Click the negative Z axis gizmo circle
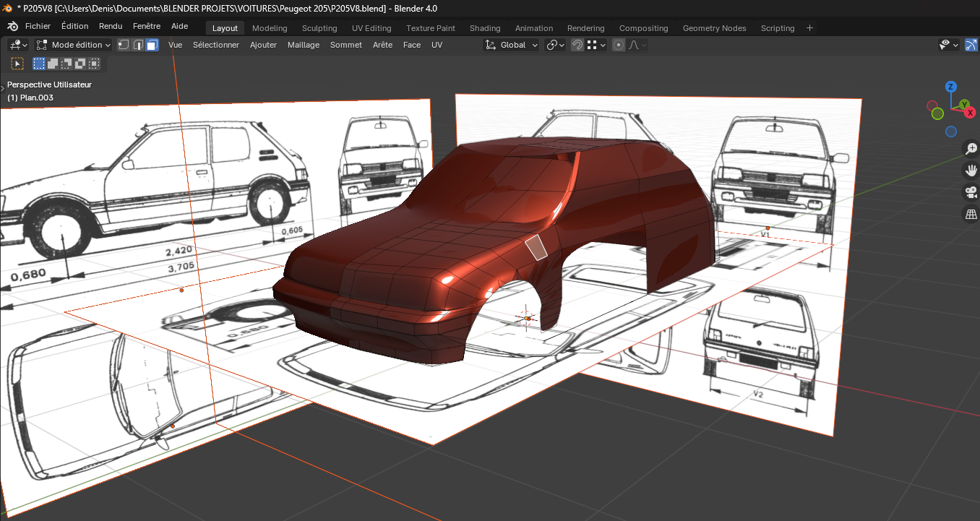This screenshot has height=521, width=980. point(951,132)
